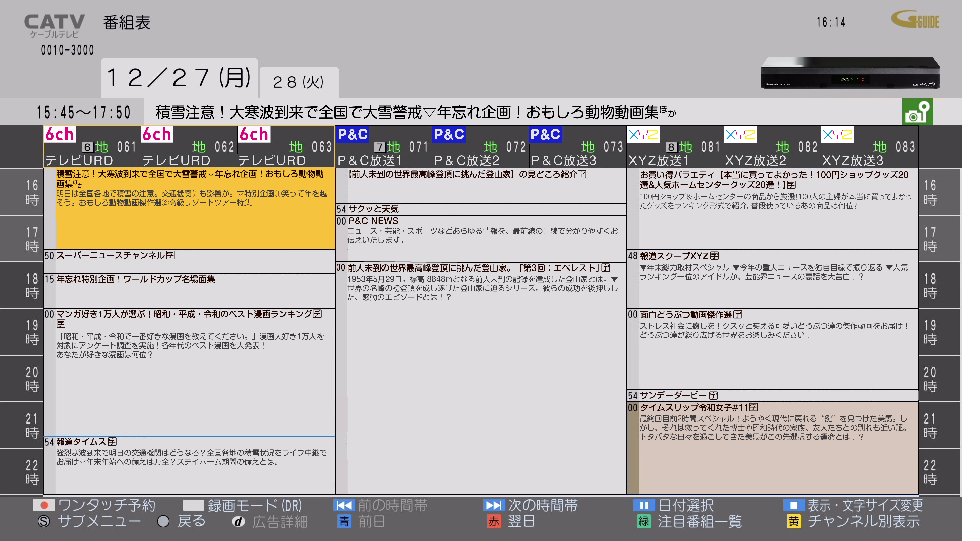Open the S submenu icon
Image resolution: width=980 pixels, height=541 pixels.
44,521
